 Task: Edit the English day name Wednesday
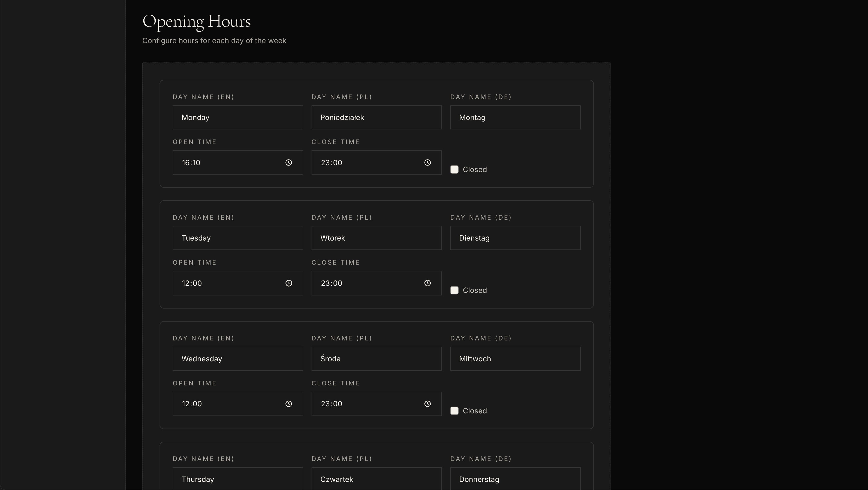[238, 359]
